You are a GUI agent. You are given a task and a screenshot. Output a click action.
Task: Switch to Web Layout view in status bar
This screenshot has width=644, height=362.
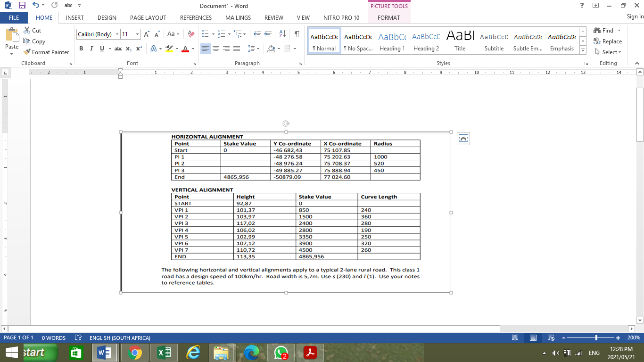tap(551, 338)
